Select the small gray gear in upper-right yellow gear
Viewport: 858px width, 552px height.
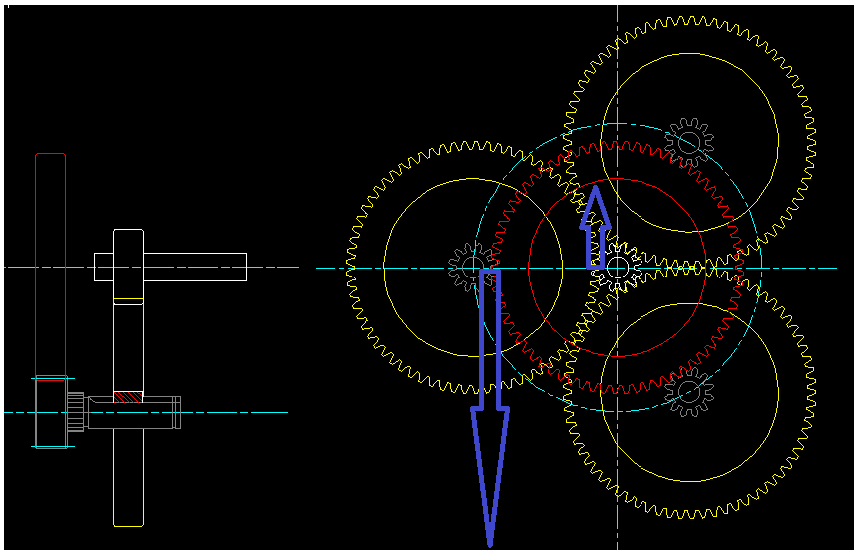pyautogui.click(x=689, y=143)
